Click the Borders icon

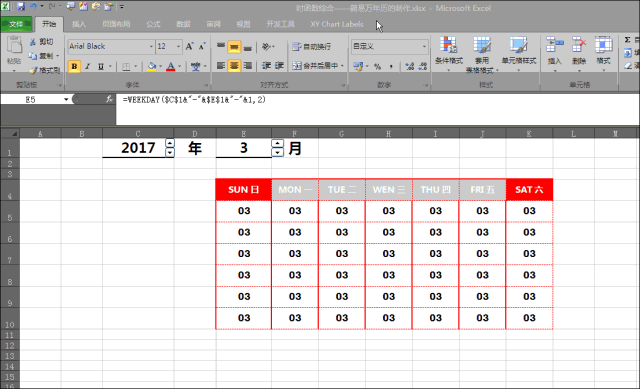tap(126, 66)
